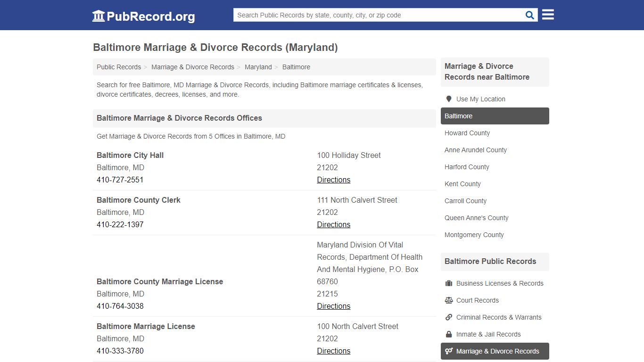Click the chain link icon for Criminal Records
This screenshot has height=362, width=644.
[x=449, y=317]
